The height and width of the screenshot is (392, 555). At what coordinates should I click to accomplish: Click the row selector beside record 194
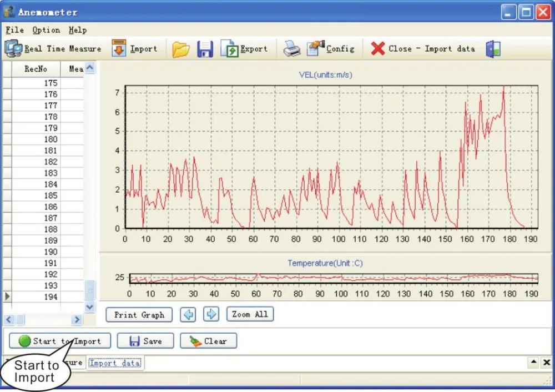click(x=7, y=296)
